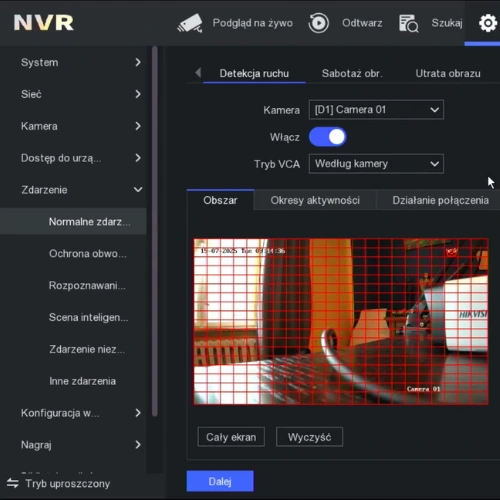500x500 pixels.
Task: Click the motion detection grid preview
Action: 341,321
